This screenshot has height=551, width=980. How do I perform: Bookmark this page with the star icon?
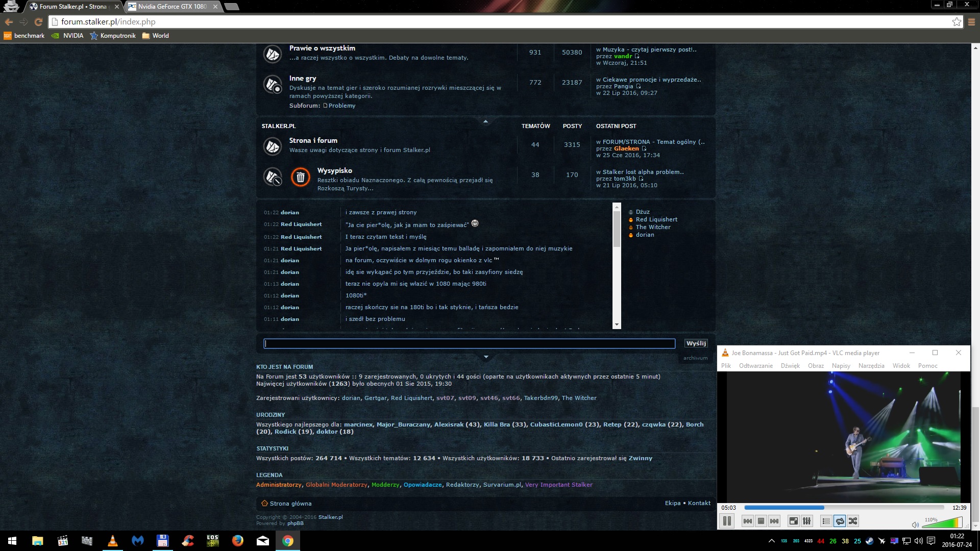(957, 22)
